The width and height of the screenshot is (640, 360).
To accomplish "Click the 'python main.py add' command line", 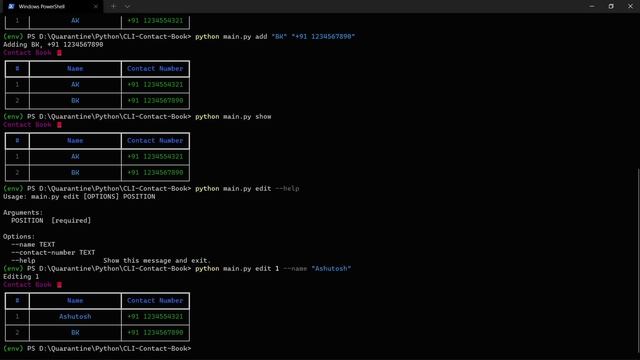I will coord(275,37).
